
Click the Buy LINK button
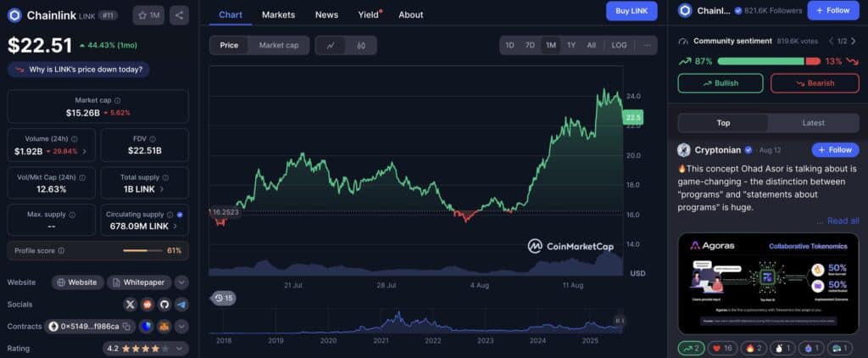(x=632, y=10)
